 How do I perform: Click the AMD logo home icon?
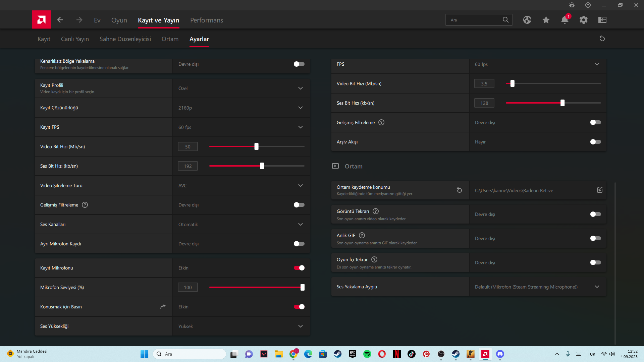click(x=42, y=20)
